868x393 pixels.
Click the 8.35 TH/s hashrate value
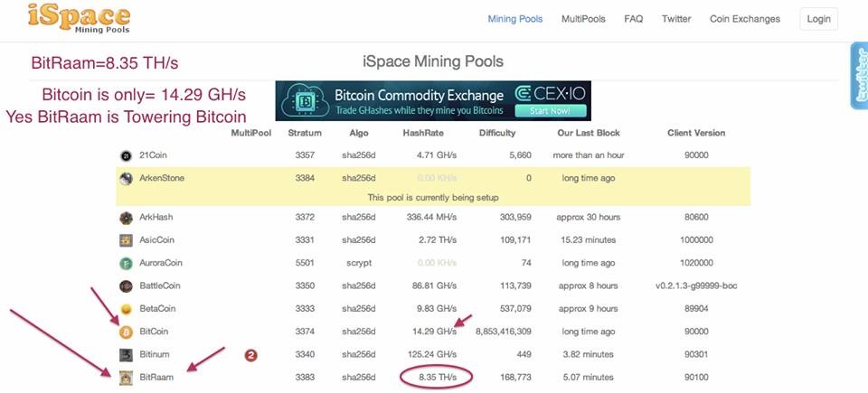point(438,378)
